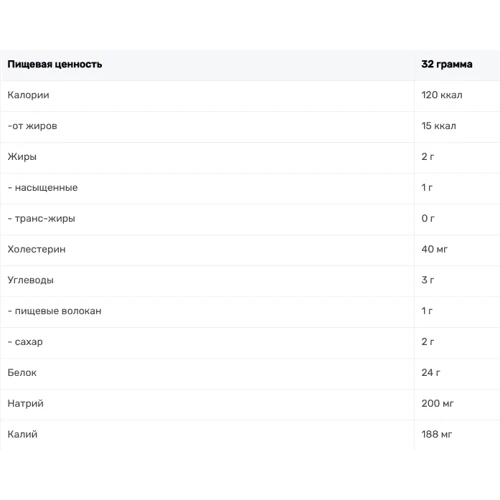
Task: Click the "Углеводы" row label
Action: tap(30, 280)
